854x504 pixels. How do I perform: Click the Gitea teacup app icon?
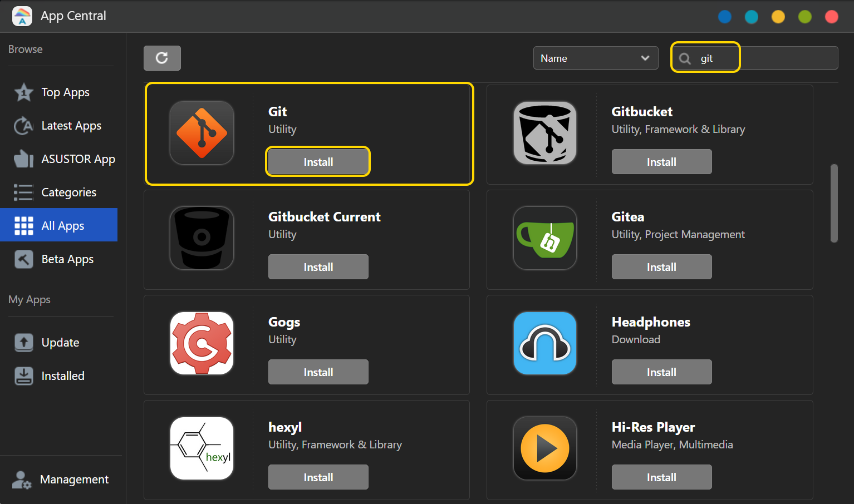(x=545, y=238)
